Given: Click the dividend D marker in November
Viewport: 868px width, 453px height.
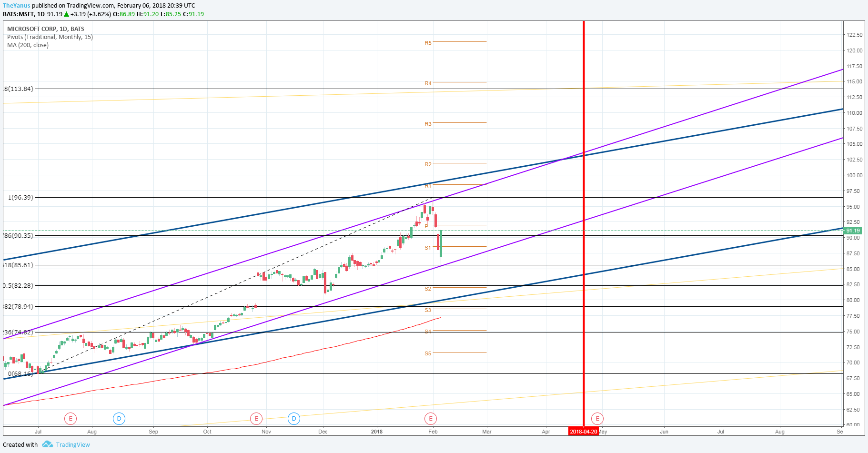Looking at the screenshot, I should click(294, 419).
